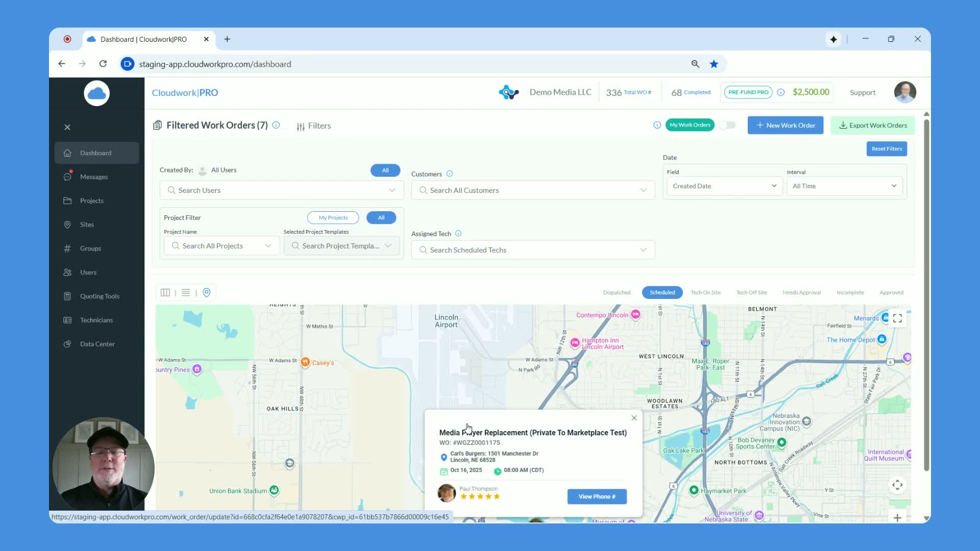The width and height of the screenshot is (980, 551).
Task: Click info icon left of My Work Orders
Action: tap(657, 125)
